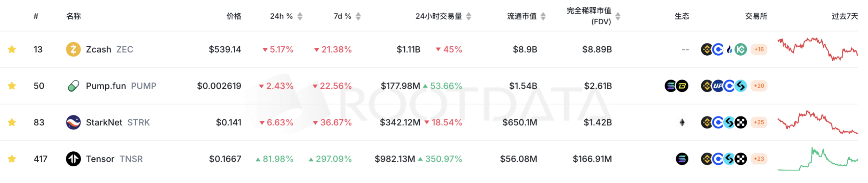Click the StarkNet logo icon
868x183 pixels.
click(73, 122)
